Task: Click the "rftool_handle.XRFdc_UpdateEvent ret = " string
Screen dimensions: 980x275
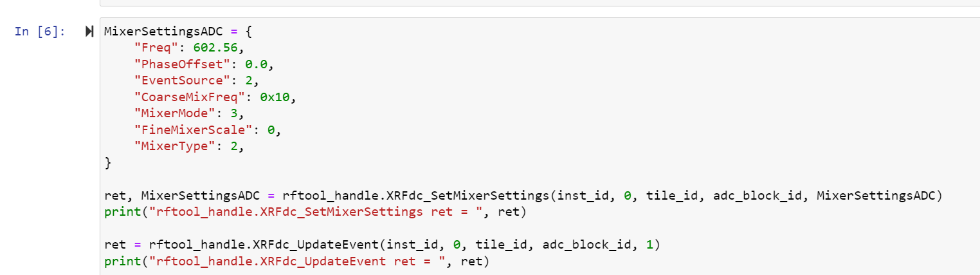Action: 298,262
